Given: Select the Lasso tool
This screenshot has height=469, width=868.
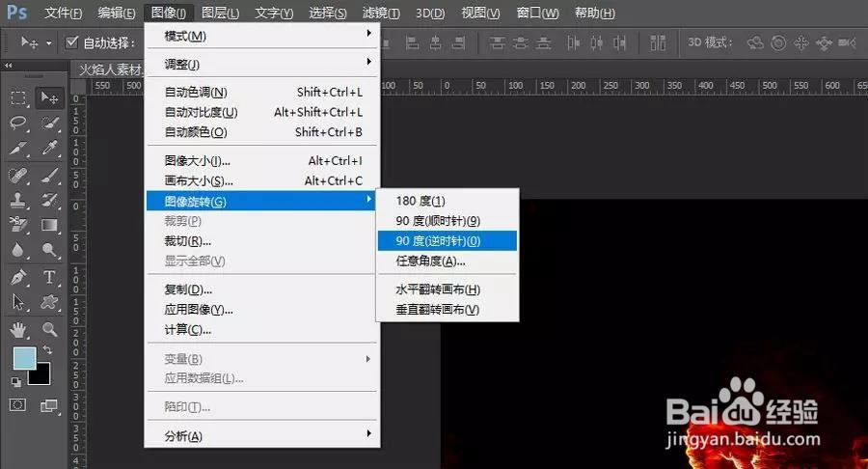Looking at the screenshot, I should (18, 123).
